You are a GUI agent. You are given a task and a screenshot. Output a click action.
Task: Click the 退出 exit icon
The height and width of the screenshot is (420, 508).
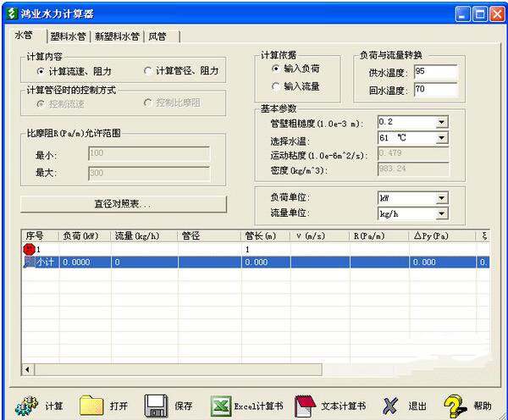click(390, 405)
